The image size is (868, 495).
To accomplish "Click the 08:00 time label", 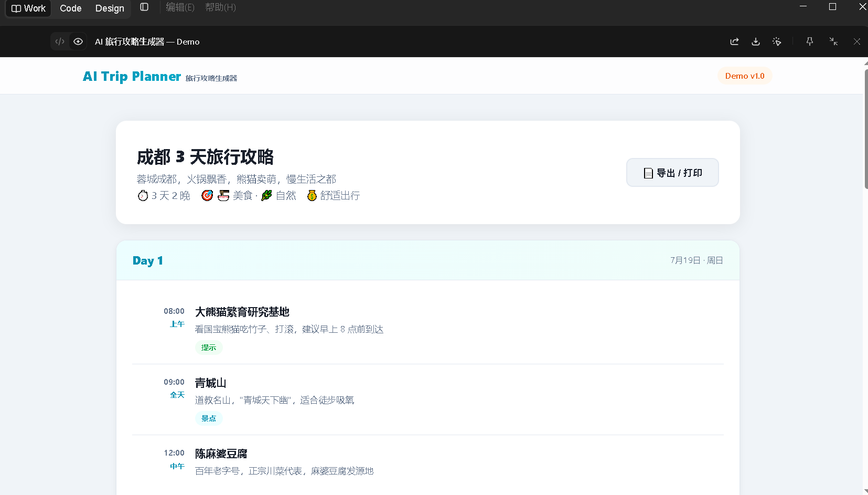I will pos(174,311).
